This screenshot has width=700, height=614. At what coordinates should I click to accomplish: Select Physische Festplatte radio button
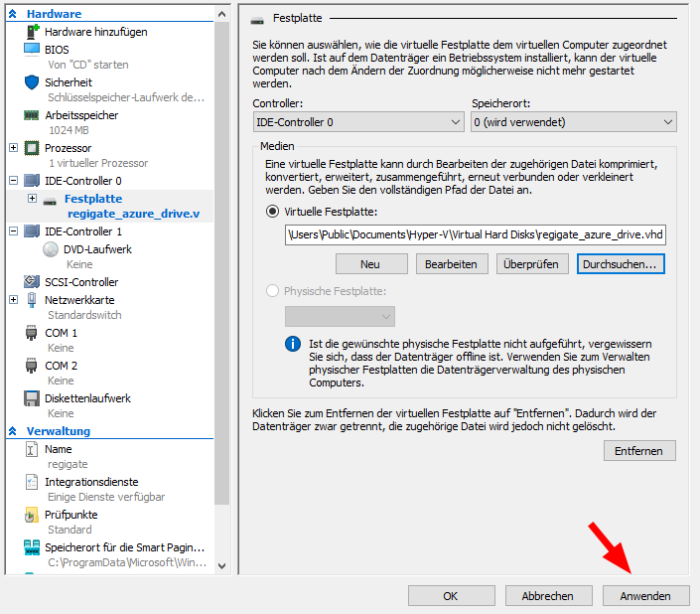pos(272,291)
